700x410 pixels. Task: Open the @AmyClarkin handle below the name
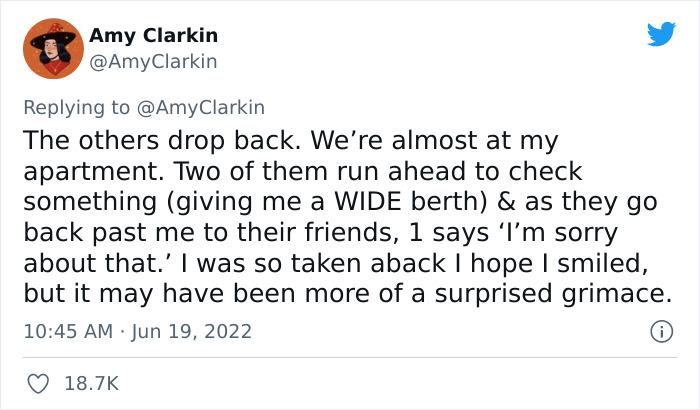[x=153, y=62]
